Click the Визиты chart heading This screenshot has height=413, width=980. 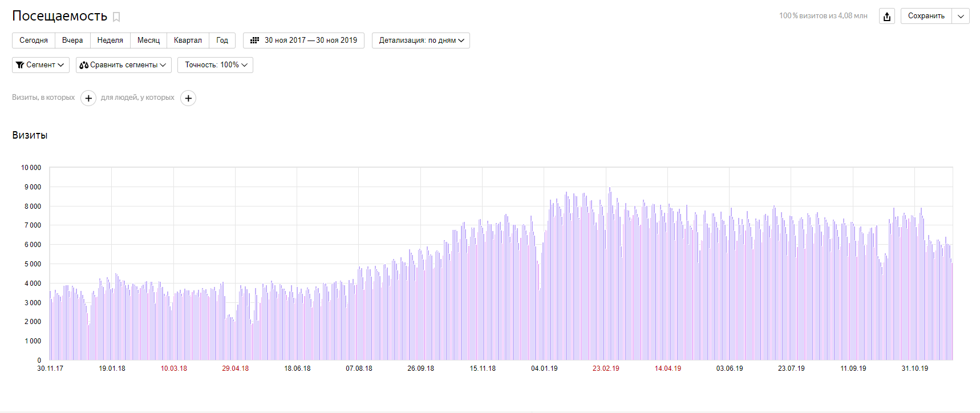(30, 135)
